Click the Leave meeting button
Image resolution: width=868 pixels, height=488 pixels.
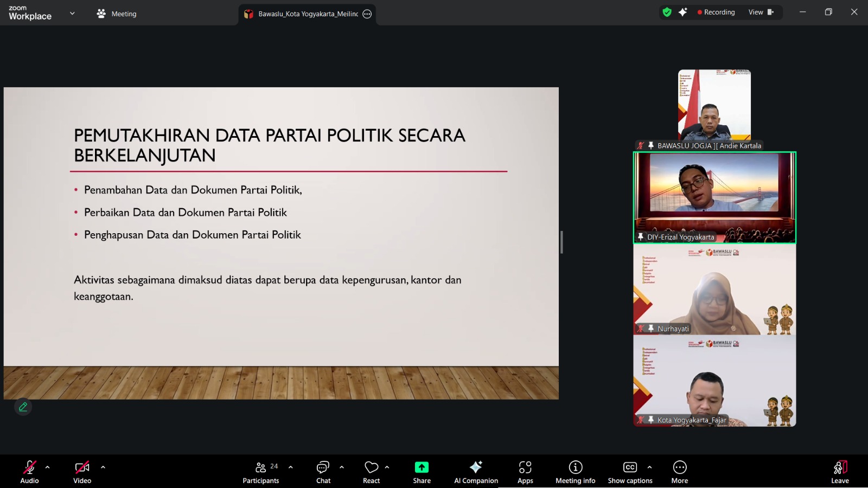click(839, 471)
